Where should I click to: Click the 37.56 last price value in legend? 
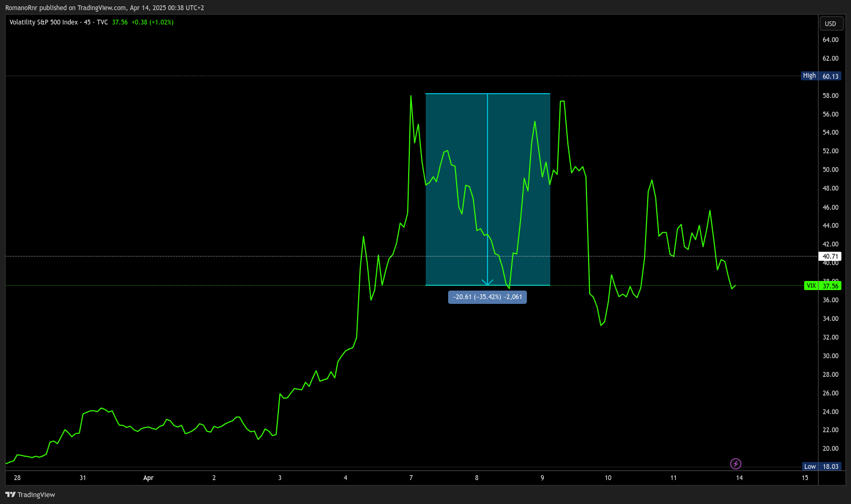pyautogui.click(x=120, y=22)
